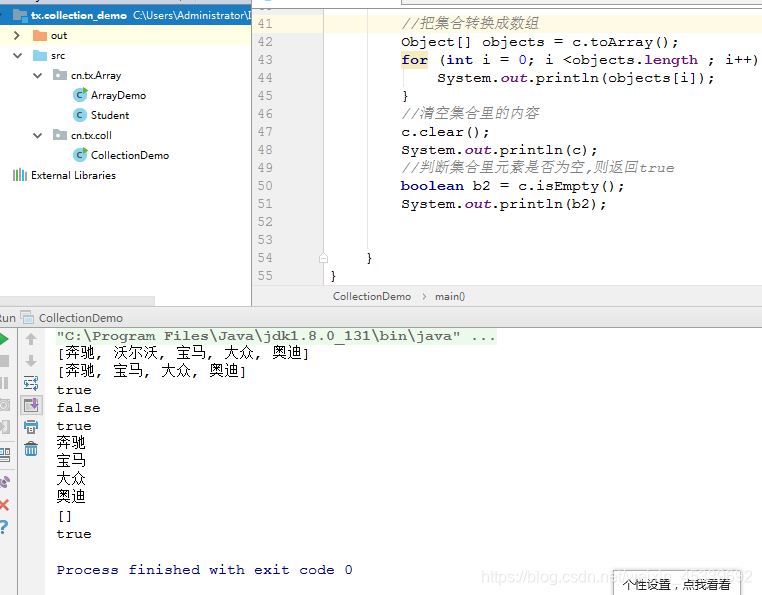Expand the out folder

click(x=17, y=35)
